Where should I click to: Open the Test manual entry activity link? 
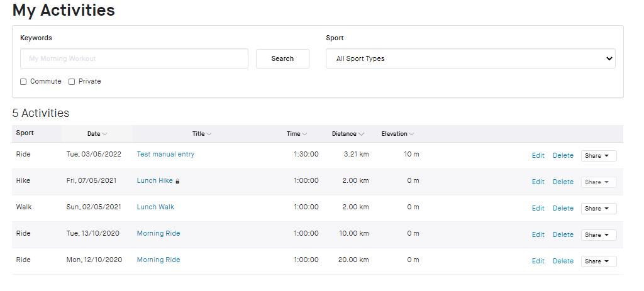click(x=165, y=155)
